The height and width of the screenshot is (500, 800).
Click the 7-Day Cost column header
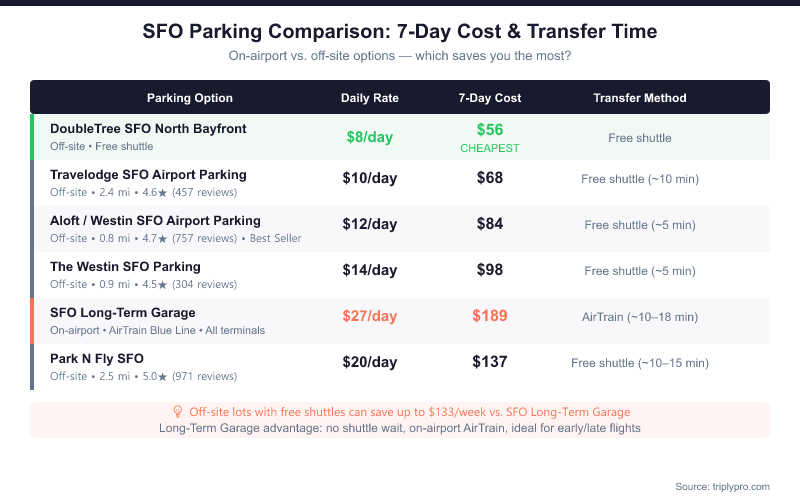click(490, 98)
